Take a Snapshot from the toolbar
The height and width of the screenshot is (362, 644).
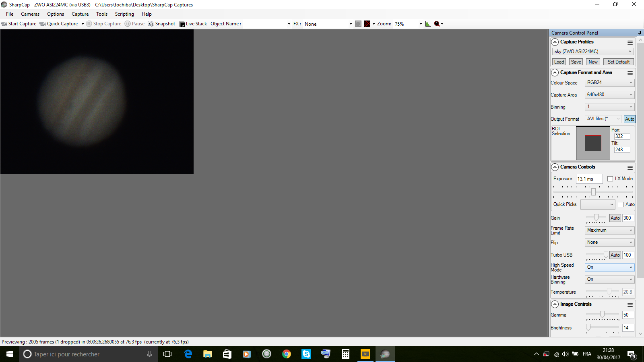click(x=161, y=24)
